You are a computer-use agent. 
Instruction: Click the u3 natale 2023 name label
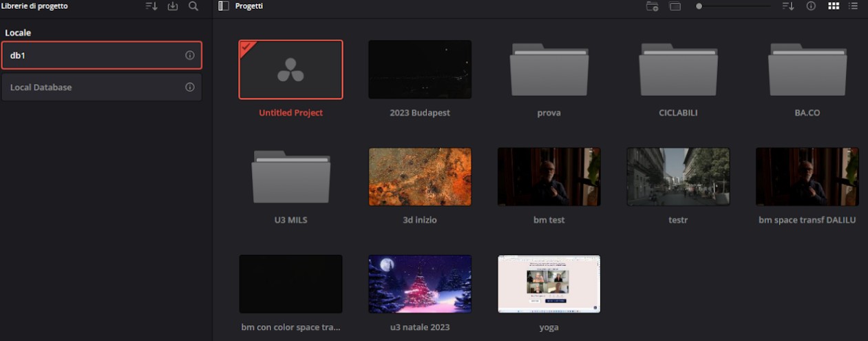[420, 327]
